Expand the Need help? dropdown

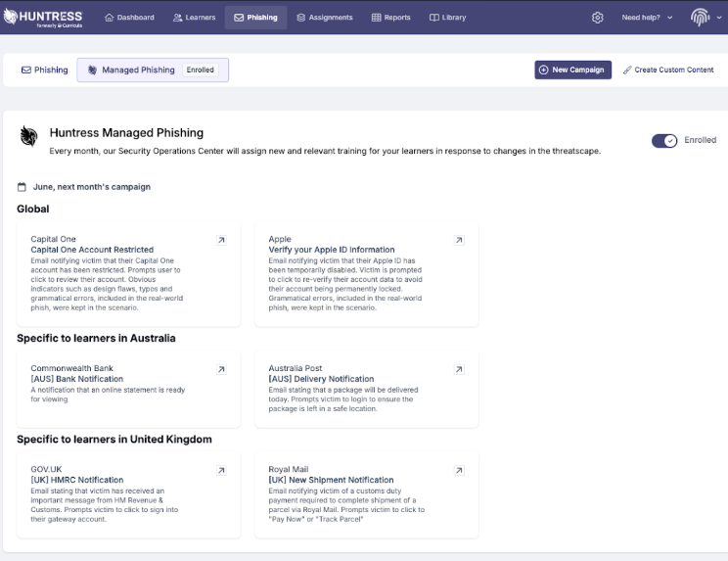647,18
